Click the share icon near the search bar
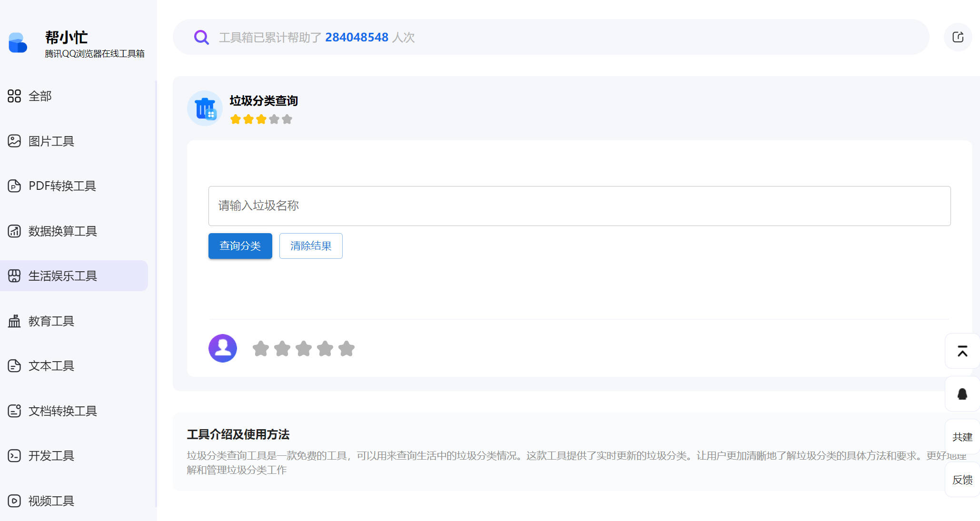 pyautogui.click(x=958, y=37)
